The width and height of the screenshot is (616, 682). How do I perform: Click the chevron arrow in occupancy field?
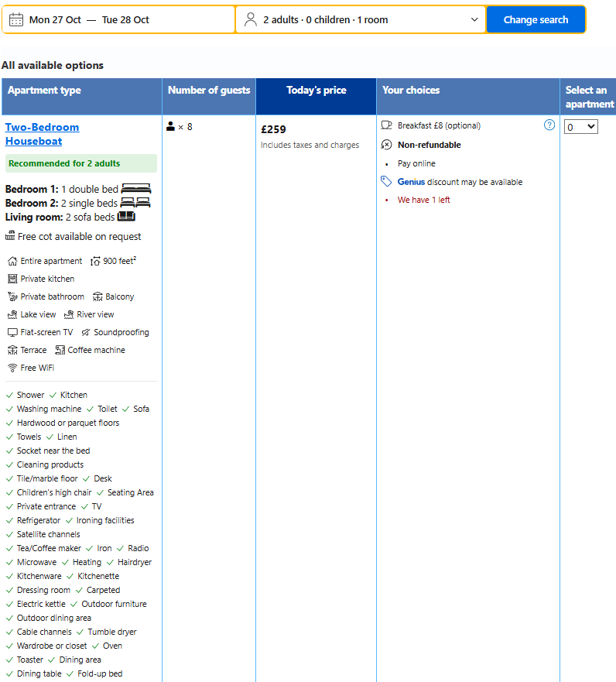coord(474,20)
